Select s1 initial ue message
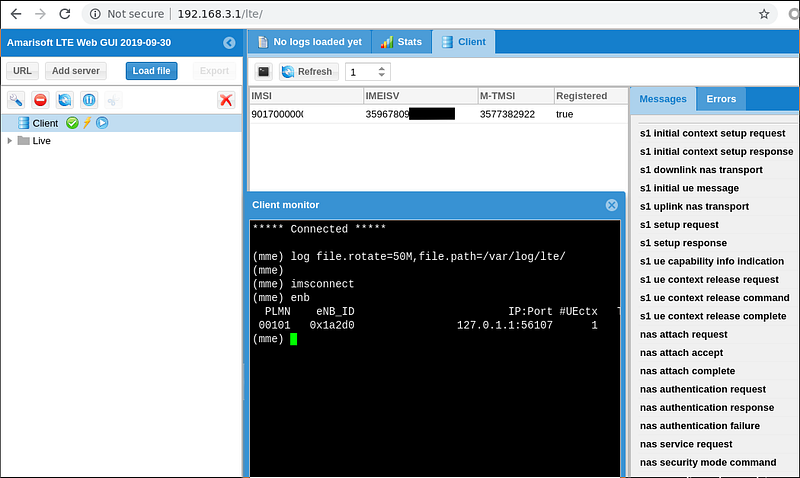The image size is (800, 478). coord(689,188)
